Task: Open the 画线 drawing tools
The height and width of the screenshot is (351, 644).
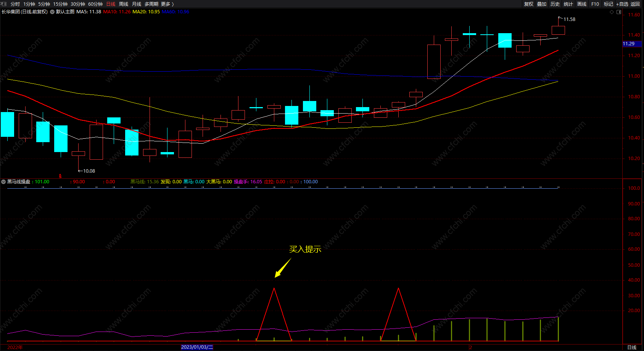Action: coord(582,4)
